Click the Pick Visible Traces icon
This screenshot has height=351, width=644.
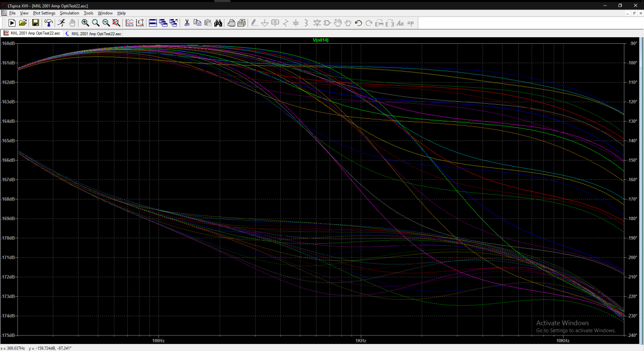(x=129, y=23)
